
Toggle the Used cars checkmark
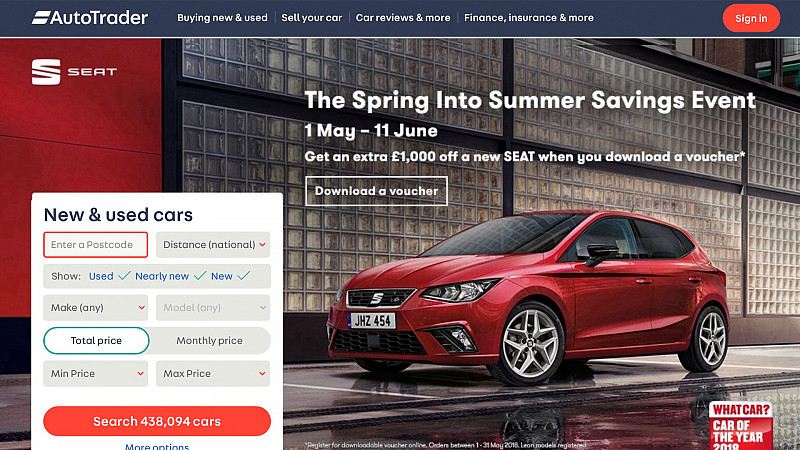tap(124, 276)
